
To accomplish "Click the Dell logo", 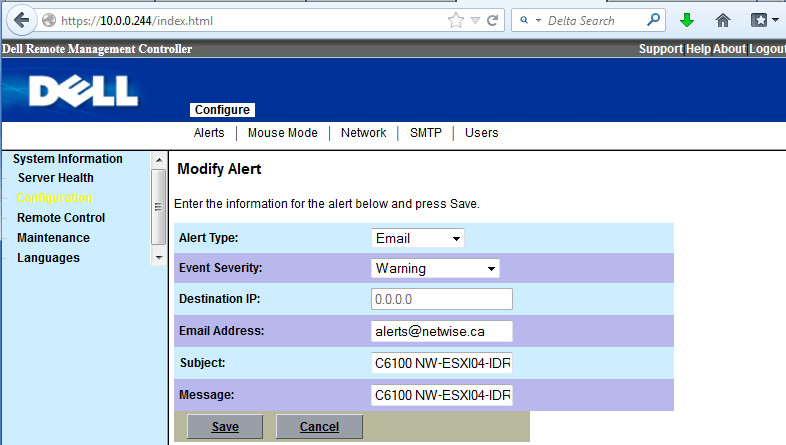I will [83, 91].
